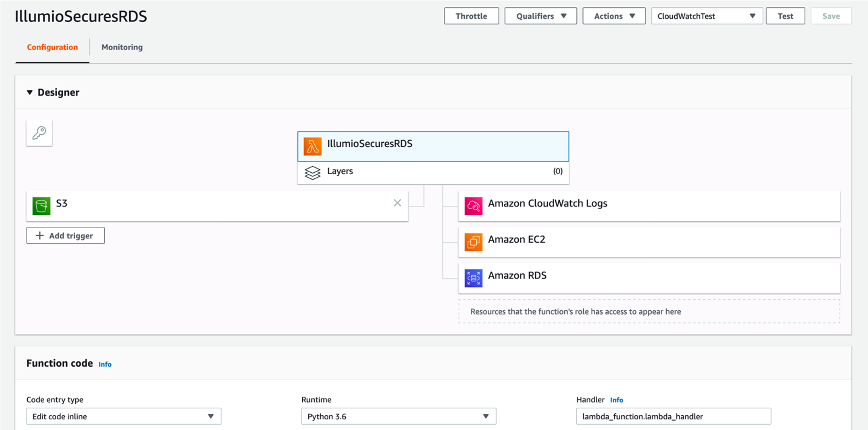The image size is (868, 430).
Task: Remove the S3 trigger with the X
Action: 397,203
